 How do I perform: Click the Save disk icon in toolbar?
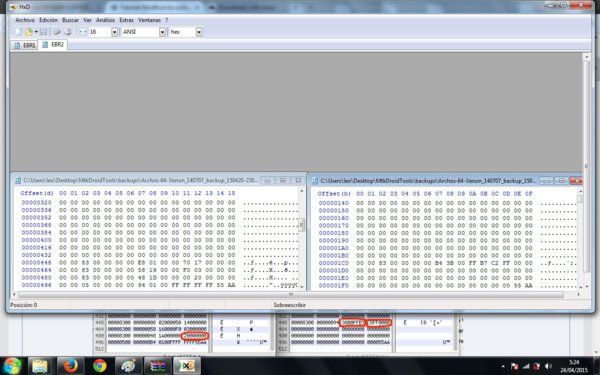click(43, 32)
